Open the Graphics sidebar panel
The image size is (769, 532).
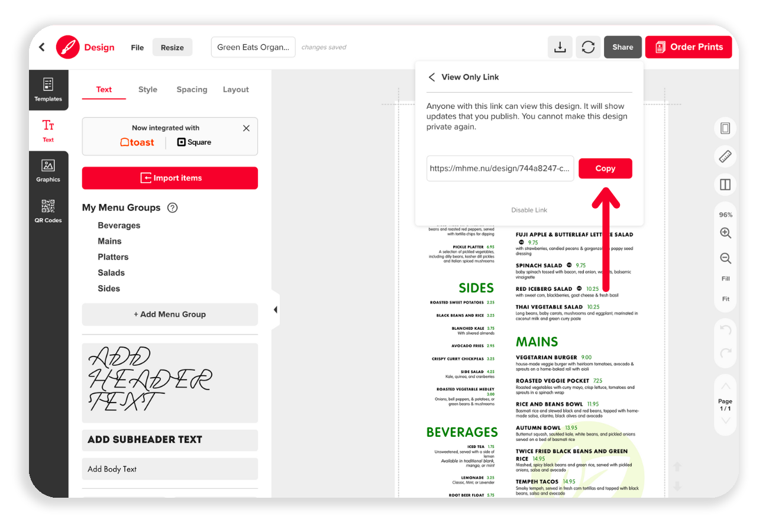(x=48, y=171)
